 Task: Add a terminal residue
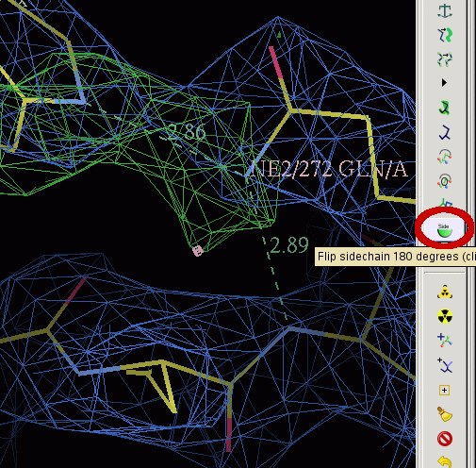[445, 341]
